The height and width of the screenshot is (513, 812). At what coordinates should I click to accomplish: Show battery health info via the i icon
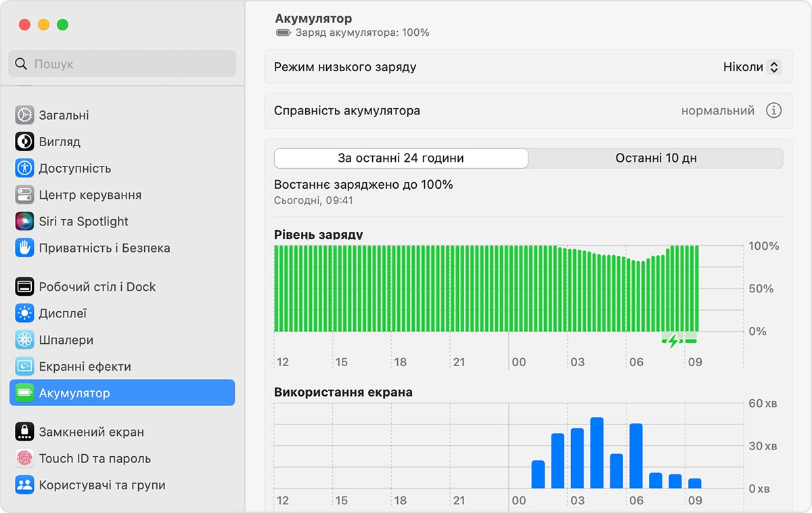(773, 110)
